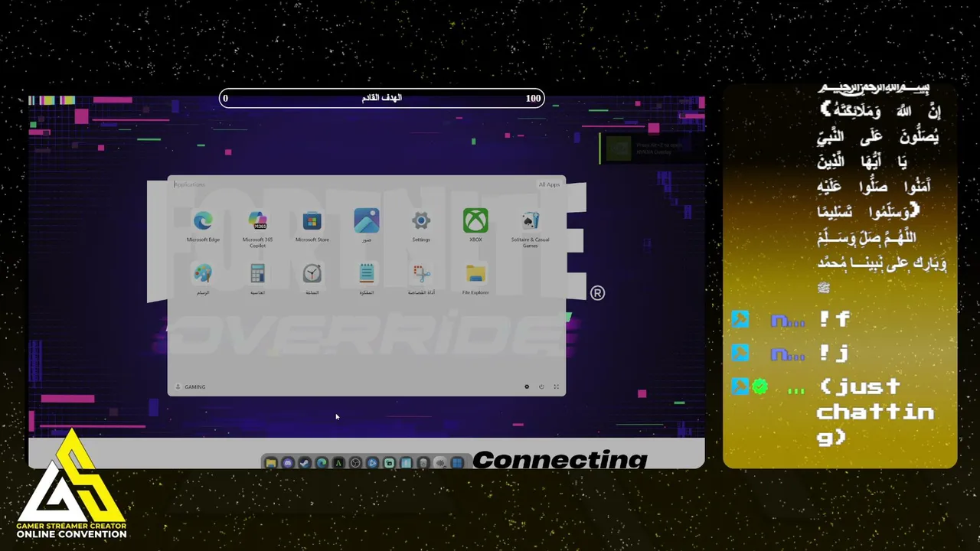Expand the launcher to full screen
Viewport: 980px width, 551px height.
pos(557,386)
